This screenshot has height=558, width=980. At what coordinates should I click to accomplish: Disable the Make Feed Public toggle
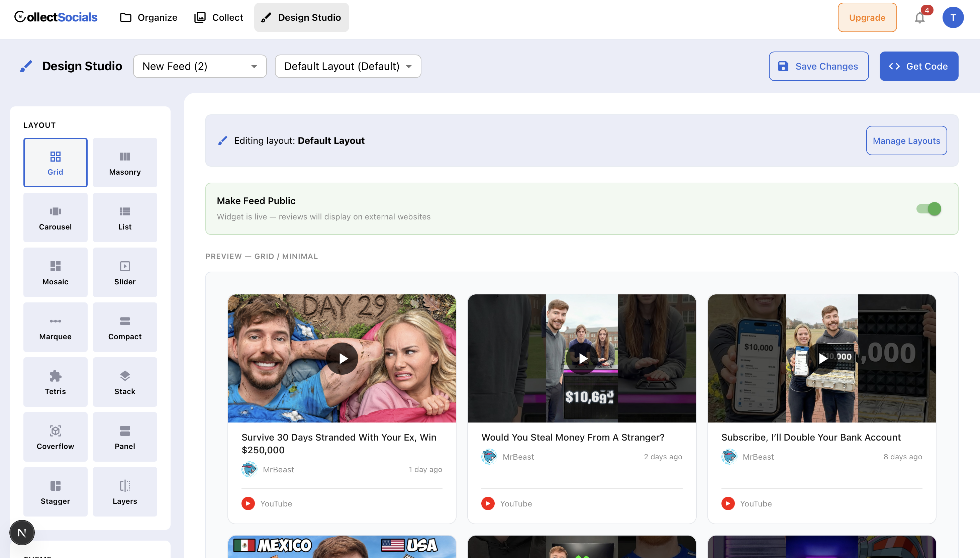929,209
